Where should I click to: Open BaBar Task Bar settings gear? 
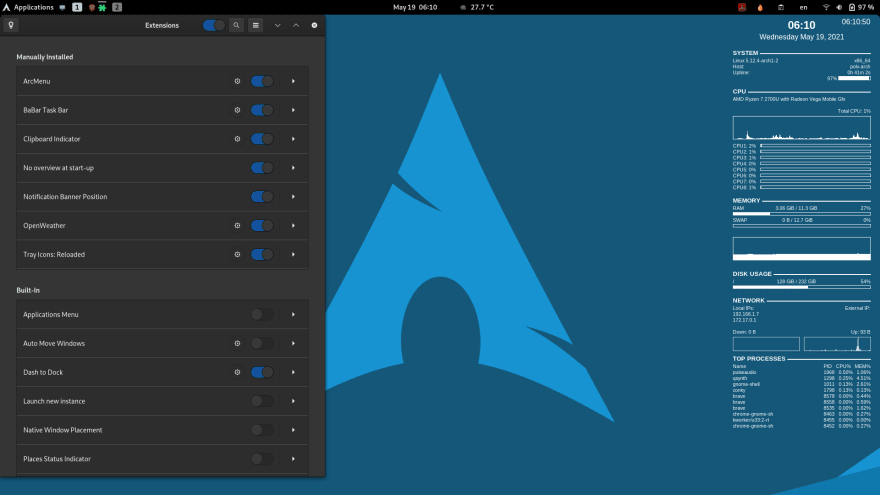[x=237, y=110]
